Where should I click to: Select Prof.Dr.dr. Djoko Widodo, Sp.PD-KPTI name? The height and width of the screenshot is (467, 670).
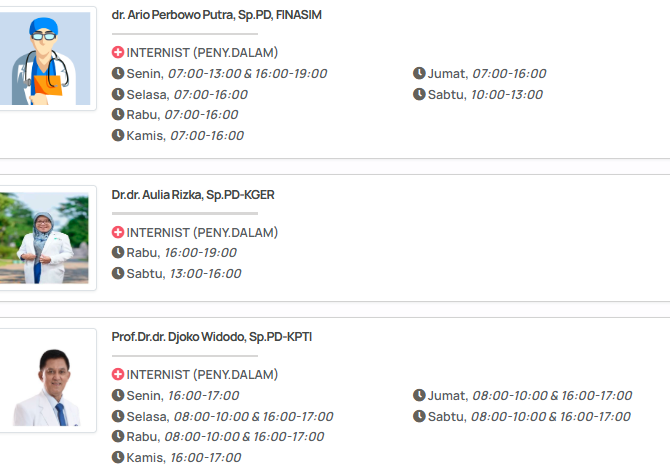212,337
